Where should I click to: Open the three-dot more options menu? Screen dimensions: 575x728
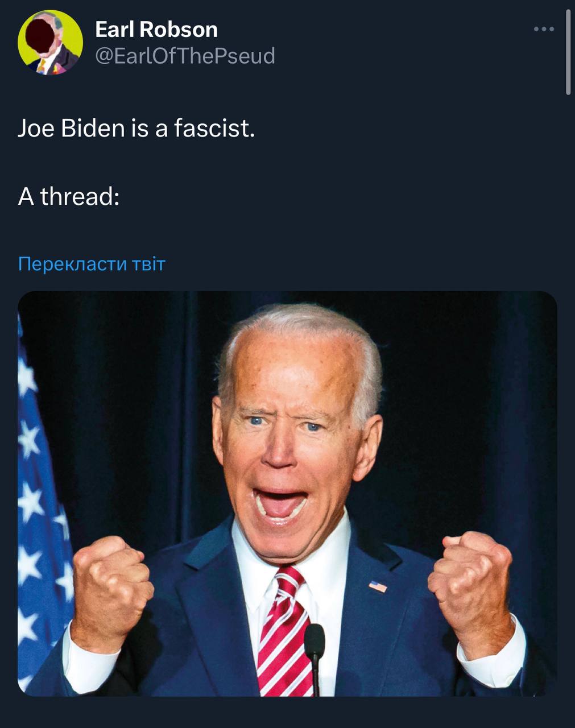[544, 29]
